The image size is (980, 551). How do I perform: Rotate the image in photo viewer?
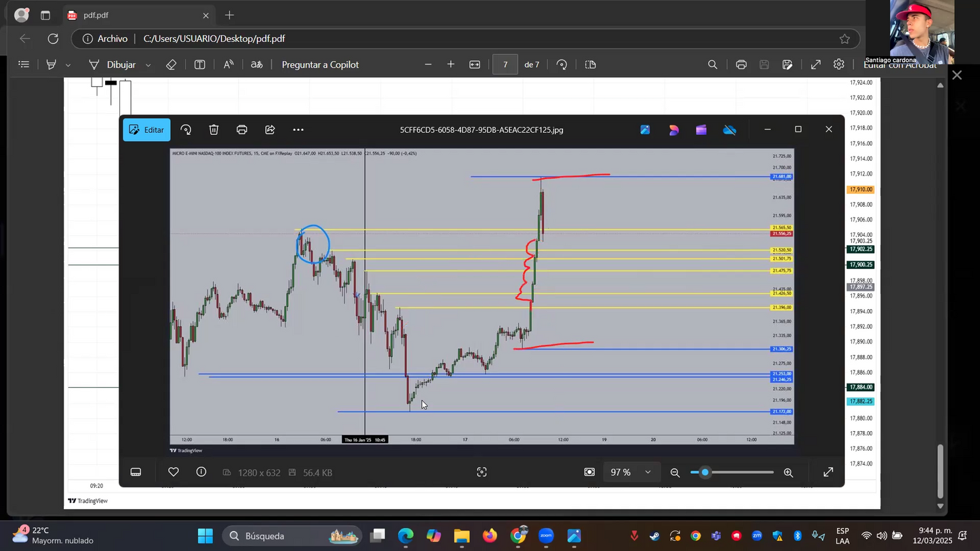tap(186, 130)
